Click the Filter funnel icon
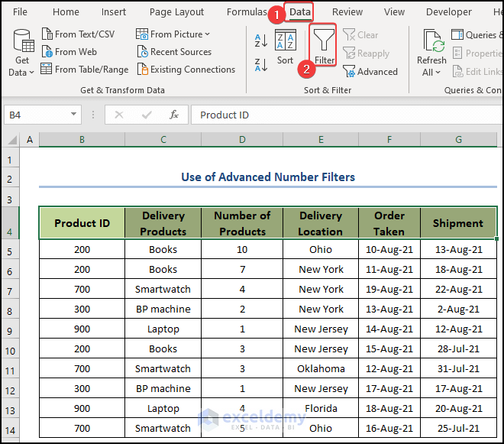This screenshot has height=444, width=504. click(x=325, y=41)
